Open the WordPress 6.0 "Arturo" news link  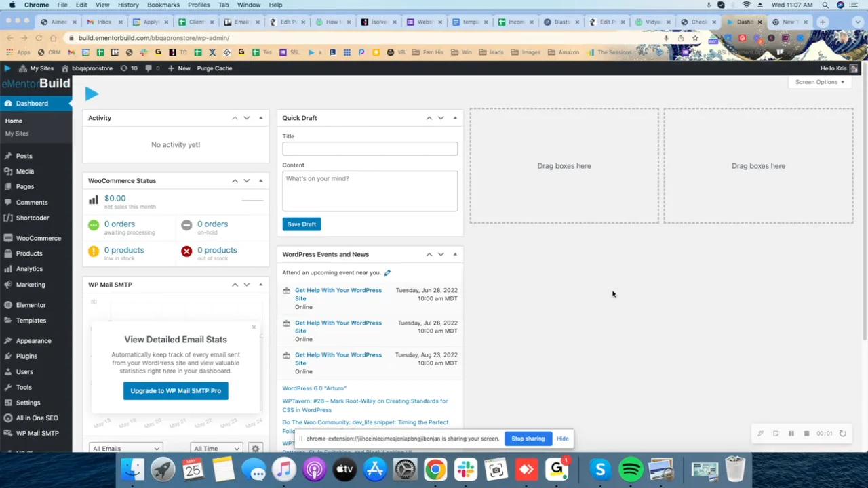(x=314, y=388)
